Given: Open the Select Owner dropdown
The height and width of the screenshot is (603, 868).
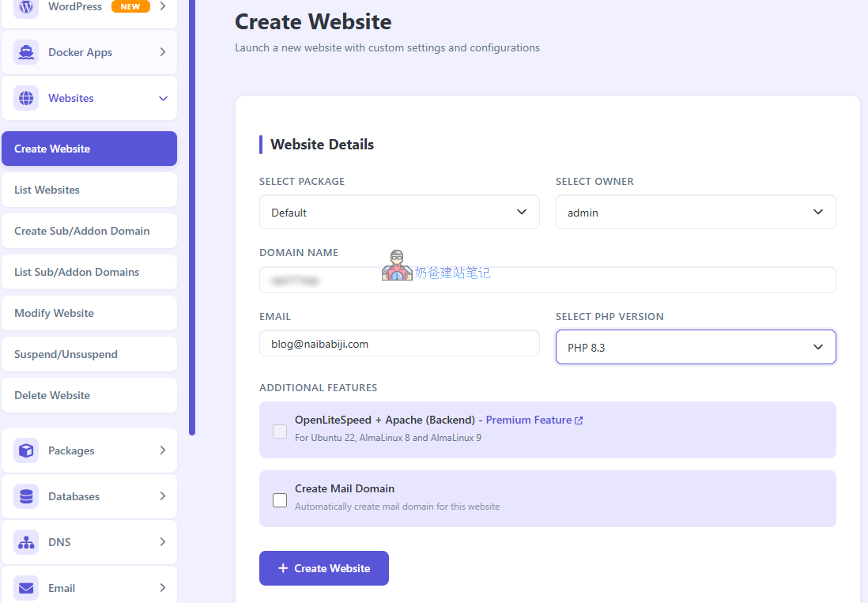Looking at the screenshot, I should pyautogui.click(x=696, y=213).
